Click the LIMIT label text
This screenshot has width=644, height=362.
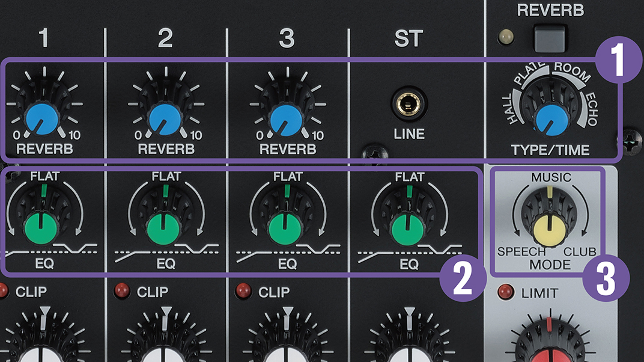click(539, 293)
